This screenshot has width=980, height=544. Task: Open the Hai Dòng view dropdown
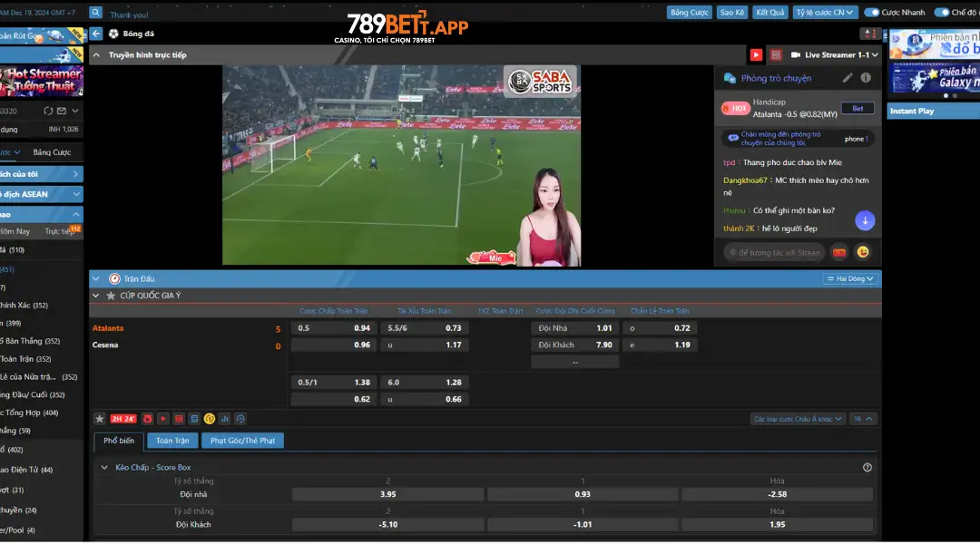[x=850, y=278]
